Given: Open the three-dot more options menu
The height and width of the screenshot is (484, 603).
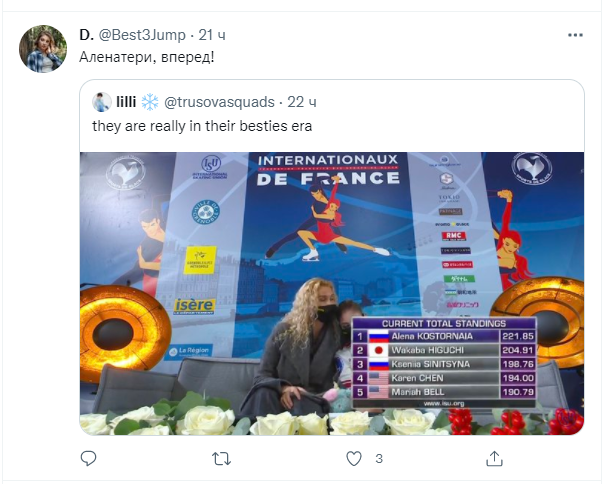Looking at the screenshot, I should point(575,35).
